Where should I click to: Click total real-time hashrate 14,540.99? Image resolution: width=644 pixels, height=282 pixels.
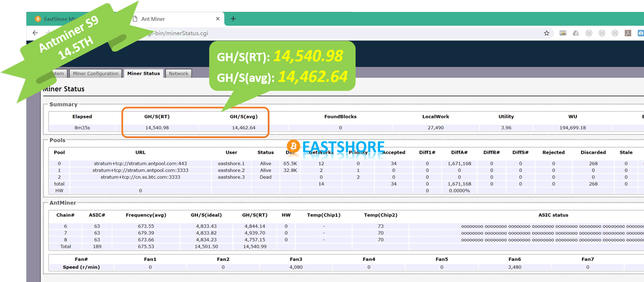254,247
